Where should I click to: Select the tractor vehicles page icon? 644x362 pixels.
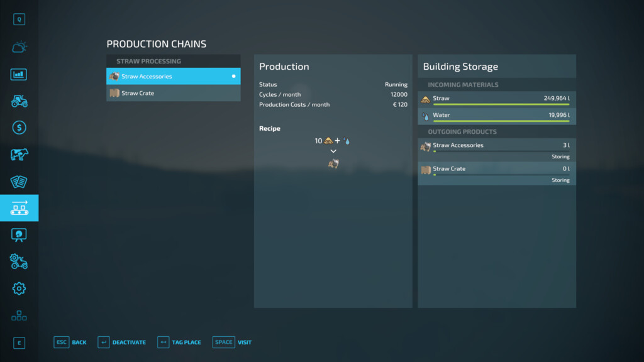point(19,101)
